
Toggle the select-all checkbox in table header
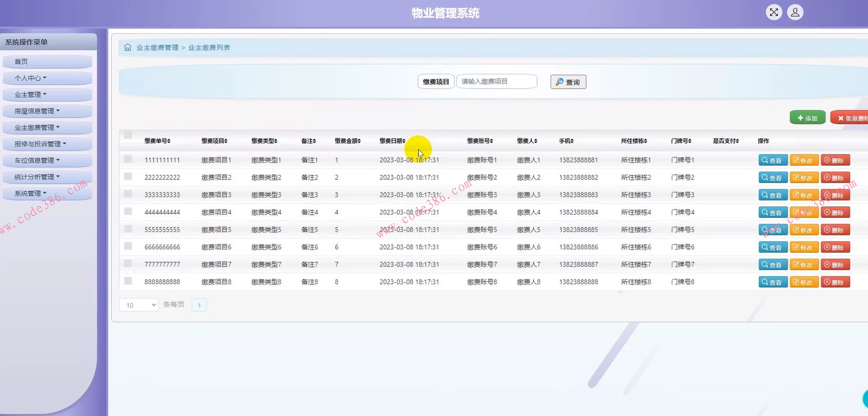[128, 135]
